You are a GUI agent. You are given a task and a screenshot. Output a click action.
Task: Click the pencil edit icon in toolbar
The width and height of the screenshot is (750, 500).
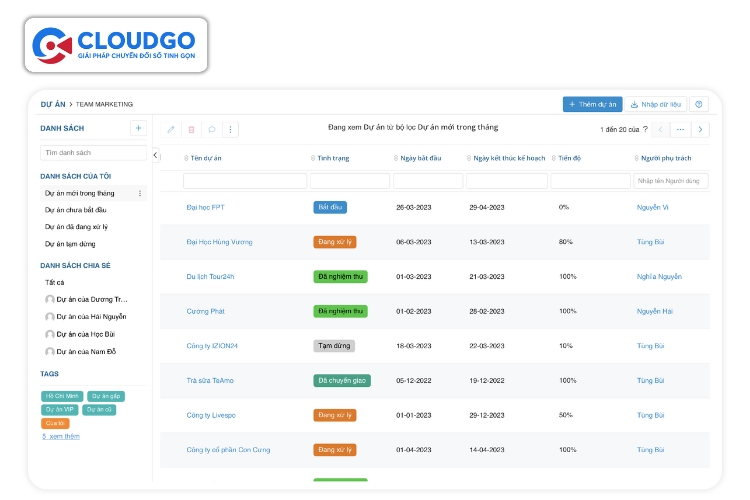pyautogui.click(x=171, y=129)
